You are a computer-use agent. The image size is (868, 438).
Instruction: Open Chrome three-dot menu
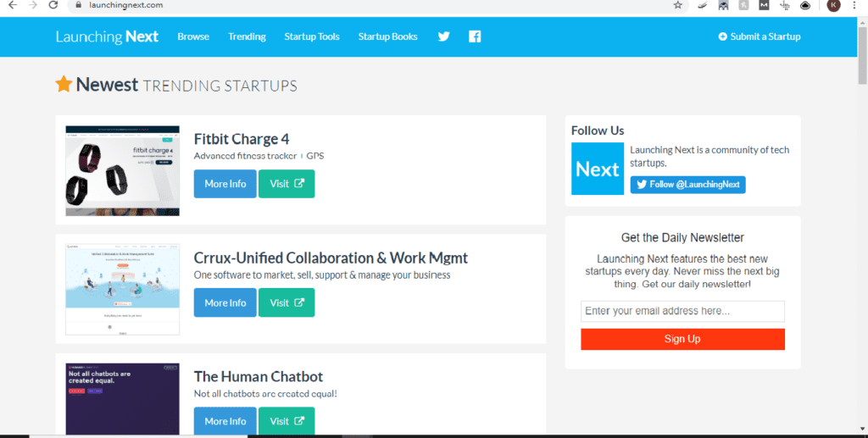pyautogui.click(x=854, y=5)
